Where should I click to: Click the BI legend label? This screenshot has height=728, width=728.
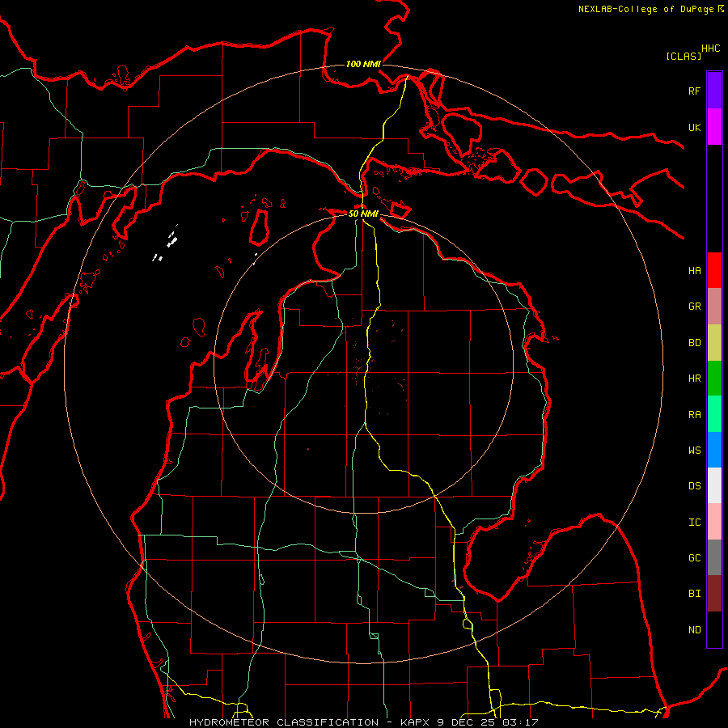pyautogui.click(x=694, y=594)
